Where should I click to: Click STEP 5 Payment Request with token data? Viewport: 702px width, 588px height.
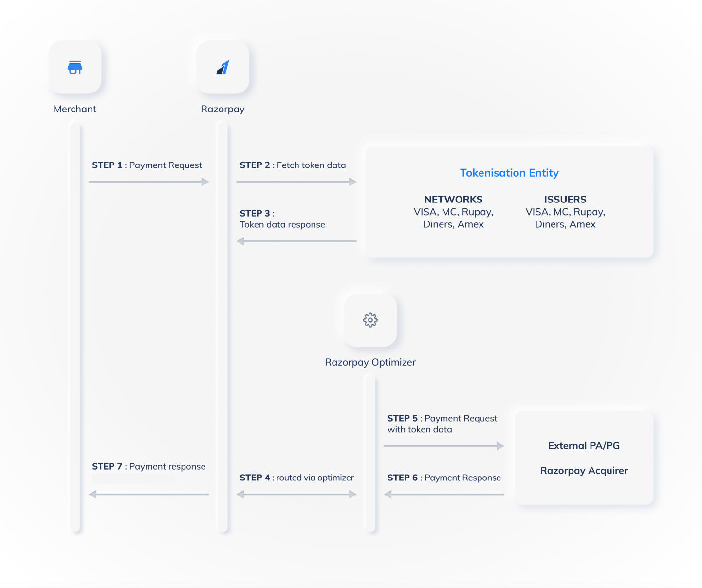tap(442, 424)
